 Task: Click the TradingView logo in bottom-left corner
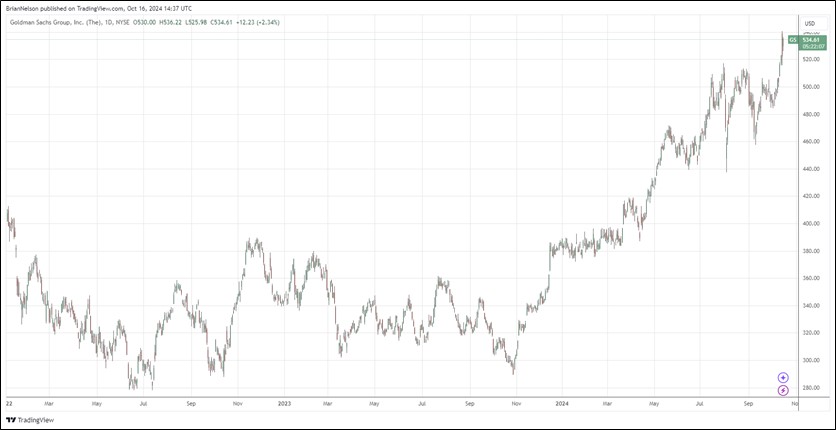(x=30, y=420)
